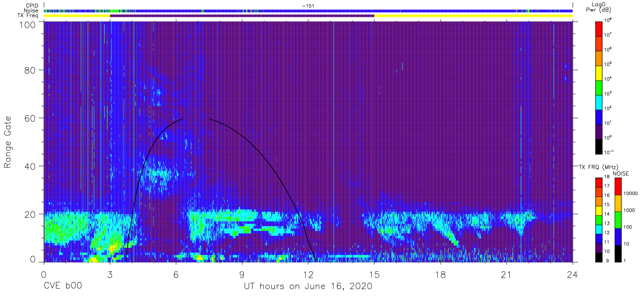Click the 'NOISE' legend title
Screen dimensions: 644x297
(621, 173)
